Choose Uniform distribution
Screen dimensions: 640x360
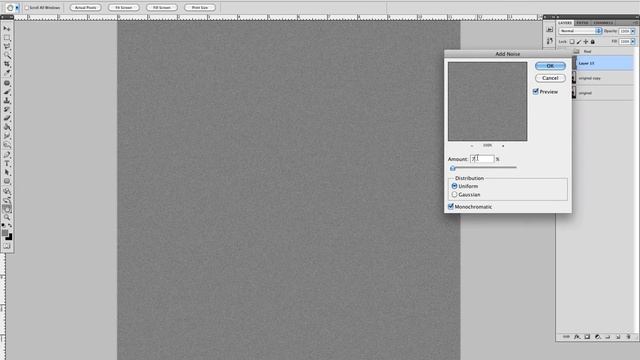[454, 186]
